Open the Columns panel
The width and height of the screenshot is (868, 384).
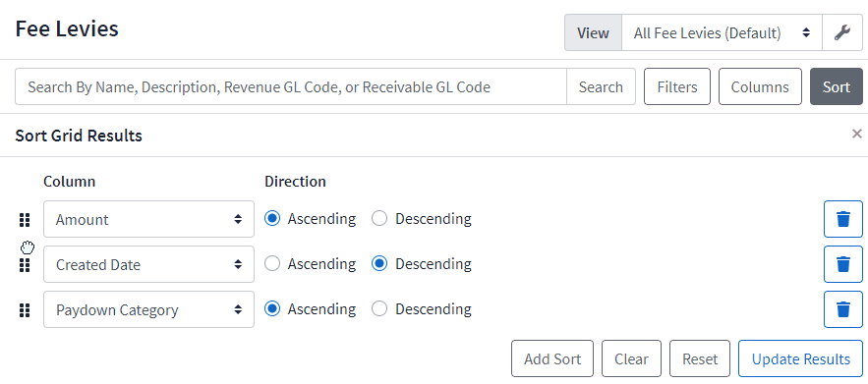click(x=760, y=86)
